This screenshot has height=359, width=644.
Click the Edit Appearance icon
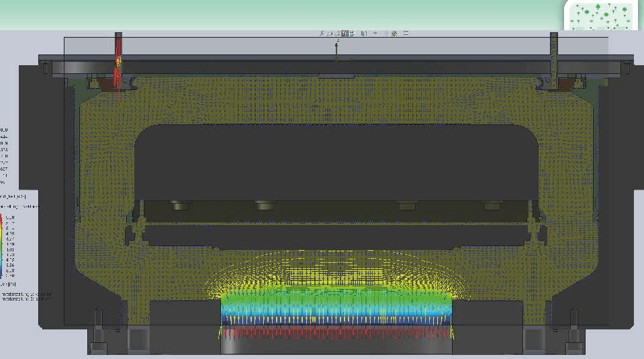click(x=385, y=33)
